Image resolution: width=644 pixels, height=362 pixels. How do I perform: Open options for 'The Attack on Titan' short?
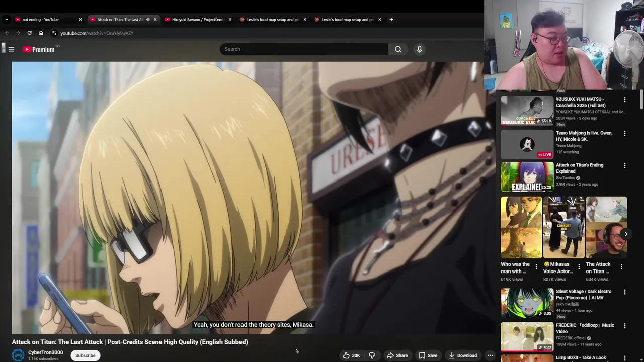tap(621, 267)
